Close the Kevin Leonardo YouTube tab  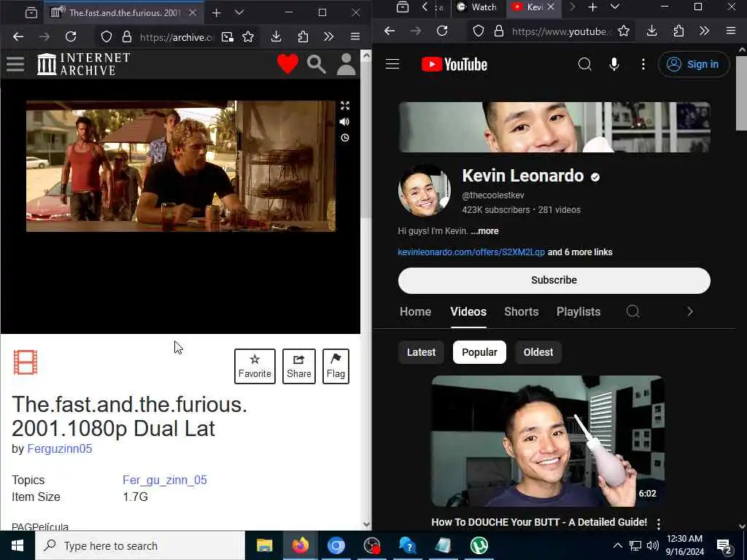point(551,7)
